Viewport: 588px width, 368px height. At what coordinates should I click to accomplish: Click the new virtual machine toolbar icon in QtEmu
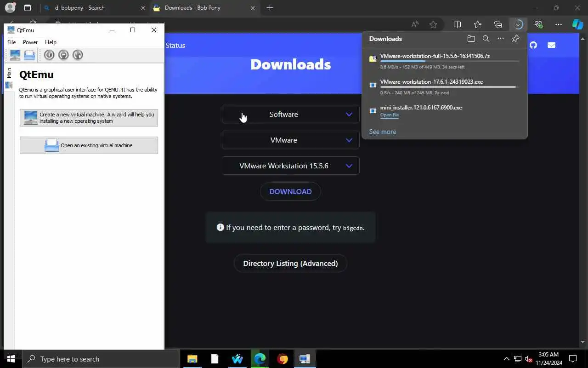click(x=15, y=55)
